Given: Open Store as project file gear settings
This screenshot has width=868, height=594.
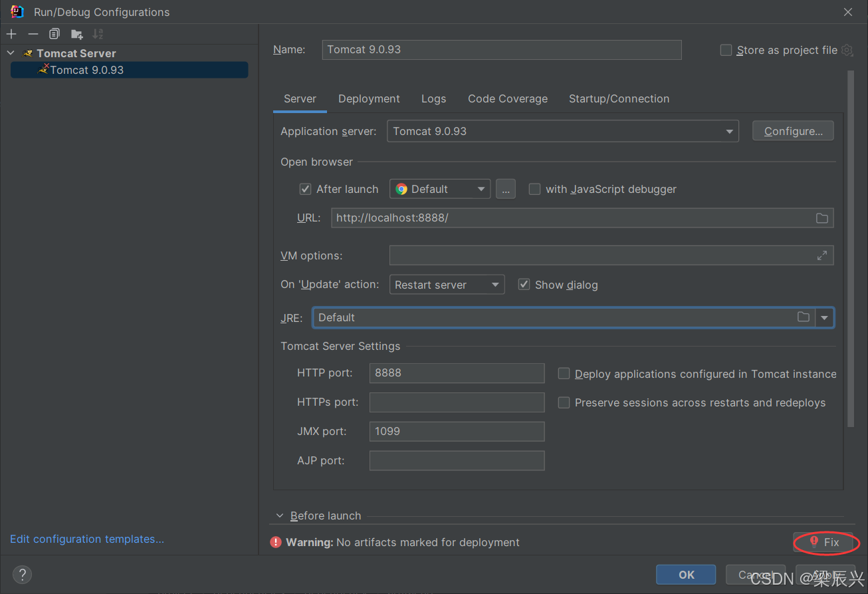Looking at the screenshot, I should tap(847, 50).
